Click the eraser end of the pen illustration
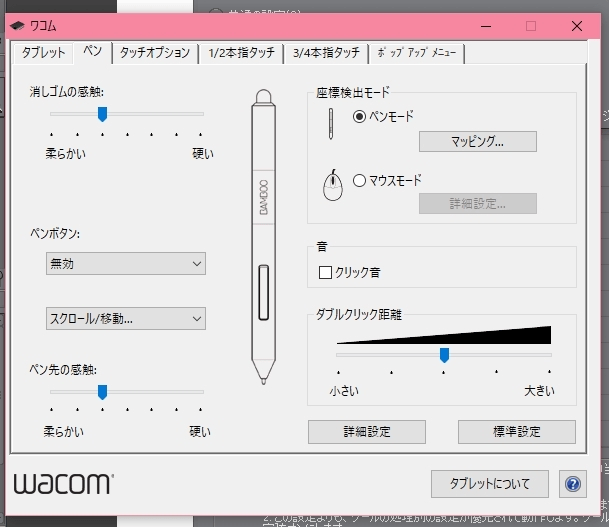This screenshot has width=609, height=527. [264, 97]
